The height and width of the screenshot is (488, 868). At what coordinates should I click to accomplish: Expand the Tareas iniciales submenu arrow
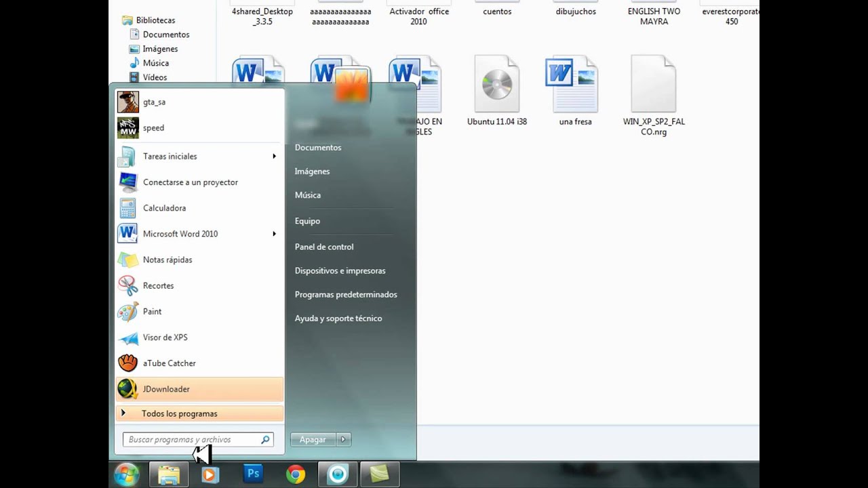click(x=274, y=157)
